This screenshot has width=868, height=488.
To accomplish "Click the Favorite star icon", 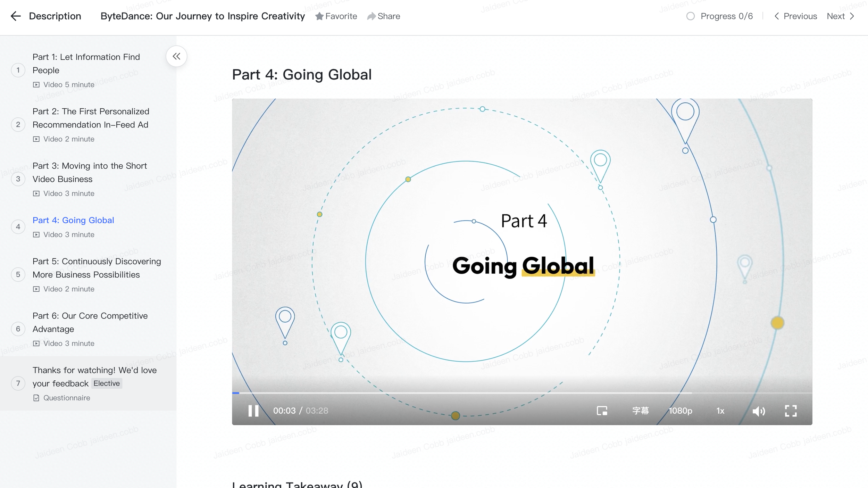I will tap(319, 16).
